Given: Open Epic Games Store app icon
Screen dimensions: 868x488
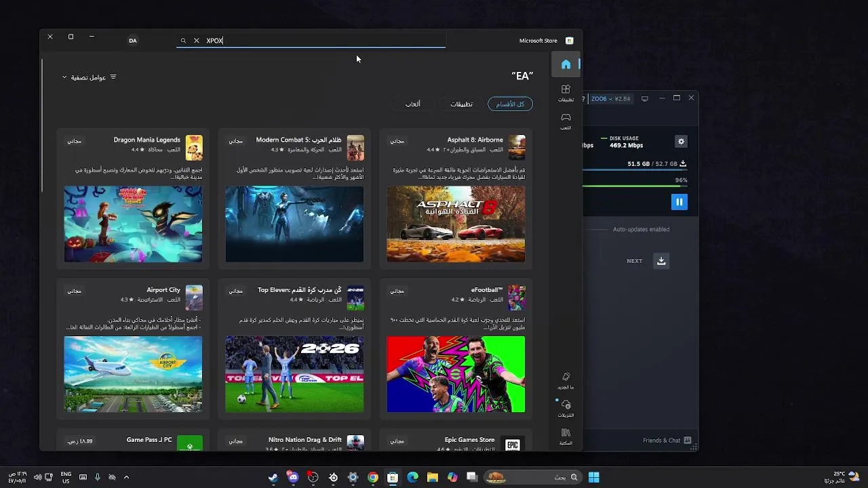Looking at the screenshot, I should point(513,443).
